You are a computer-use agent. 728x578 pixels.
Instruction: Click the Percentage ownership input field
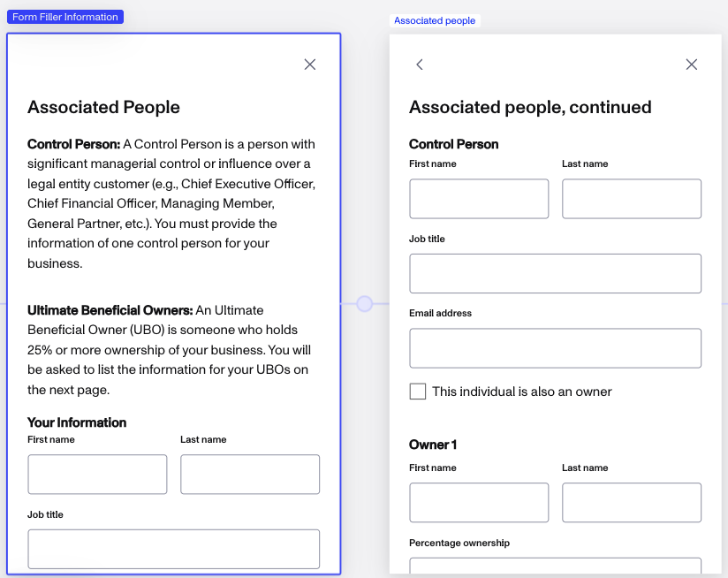tap(555, 570)
